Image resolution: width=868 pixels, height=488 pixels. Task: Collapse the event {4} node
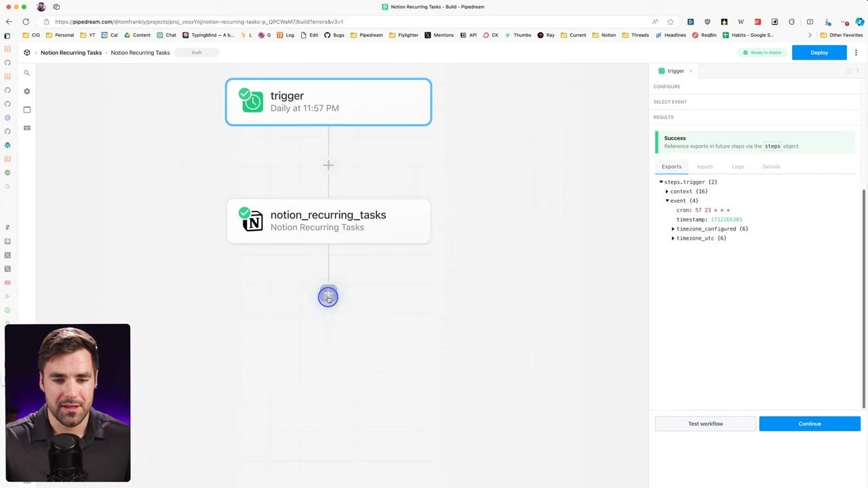click(x=667, y=201)
